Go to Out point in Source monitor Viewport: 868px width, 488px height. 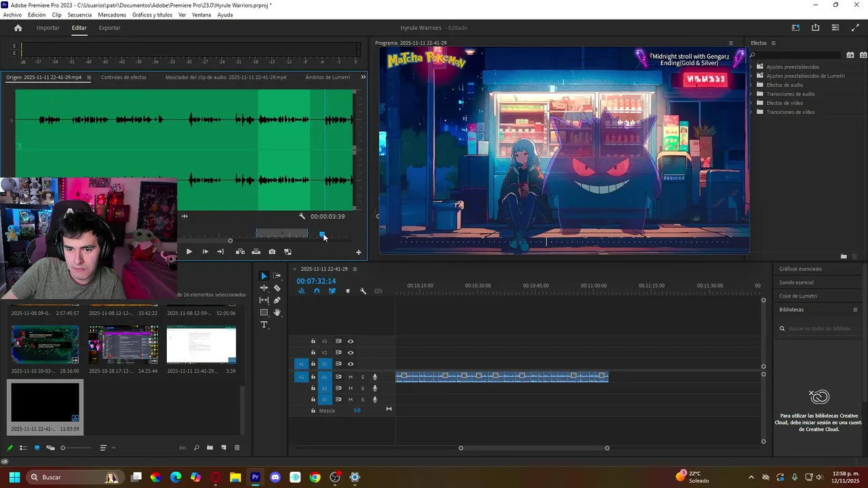point(220,252)
